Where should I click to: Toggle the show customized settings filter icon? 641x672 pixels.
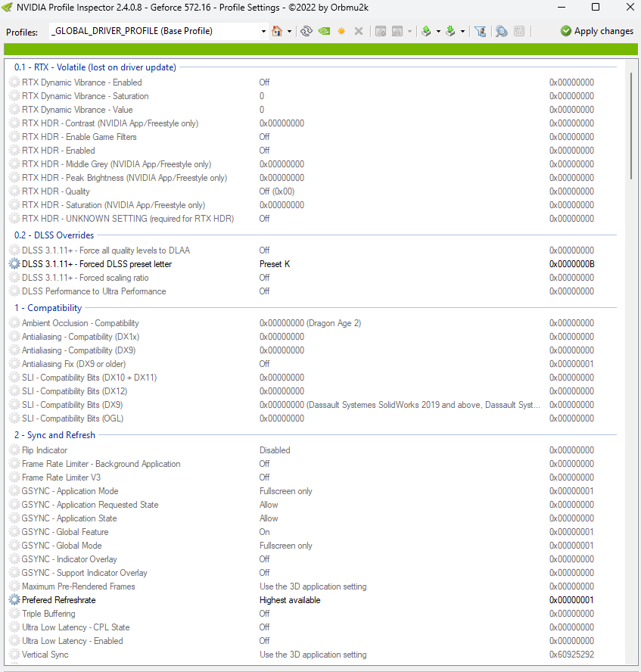[481, 31]
